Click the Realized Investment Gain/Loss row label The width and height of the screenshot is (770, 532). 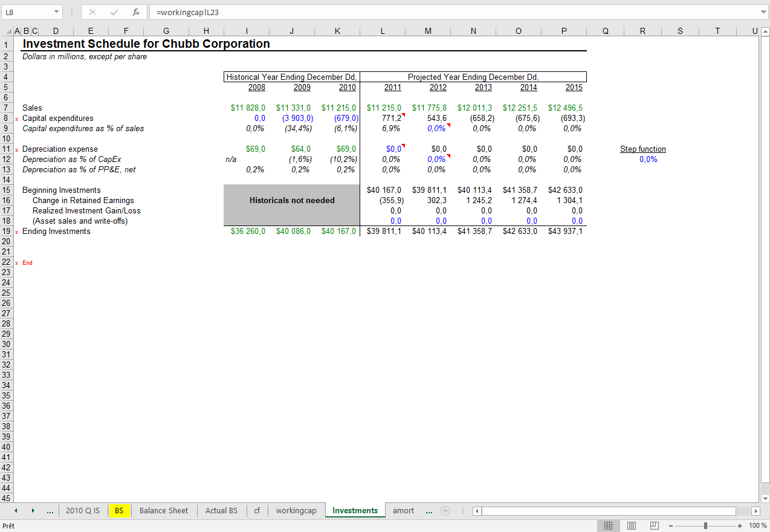[86, 210]
